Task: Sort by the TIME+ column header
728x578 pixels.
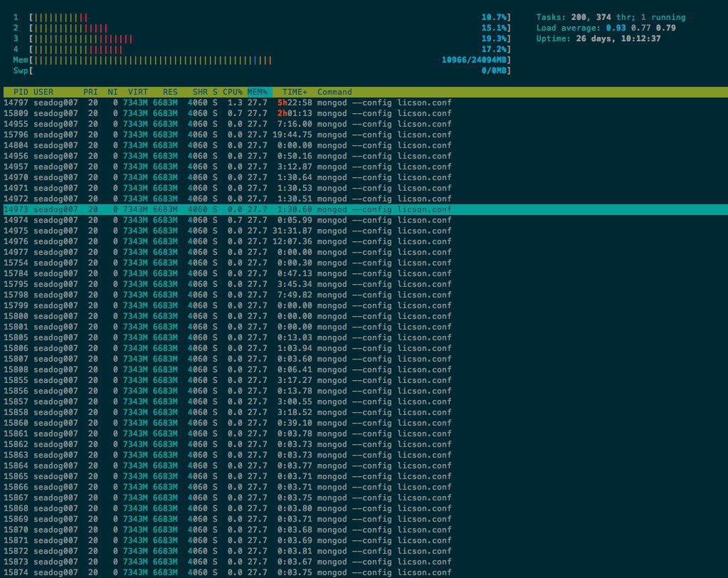Action: (295, 92)
